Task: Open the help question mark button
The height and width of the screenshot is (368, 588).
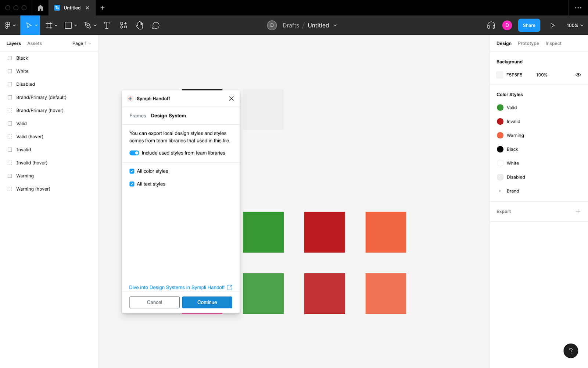Action: click(571, 351)
